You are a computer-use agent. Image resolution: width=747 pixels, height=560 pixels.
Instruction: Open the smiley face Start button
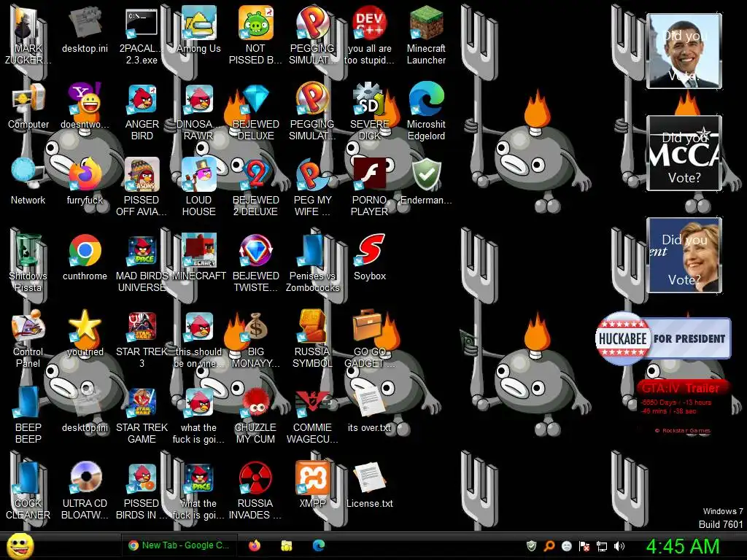pyautogui.click(x=20, y=545)
